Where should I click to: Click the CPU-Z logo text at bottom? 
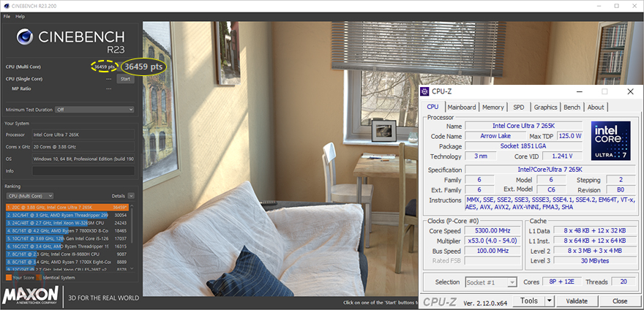[x=439, y=301]
